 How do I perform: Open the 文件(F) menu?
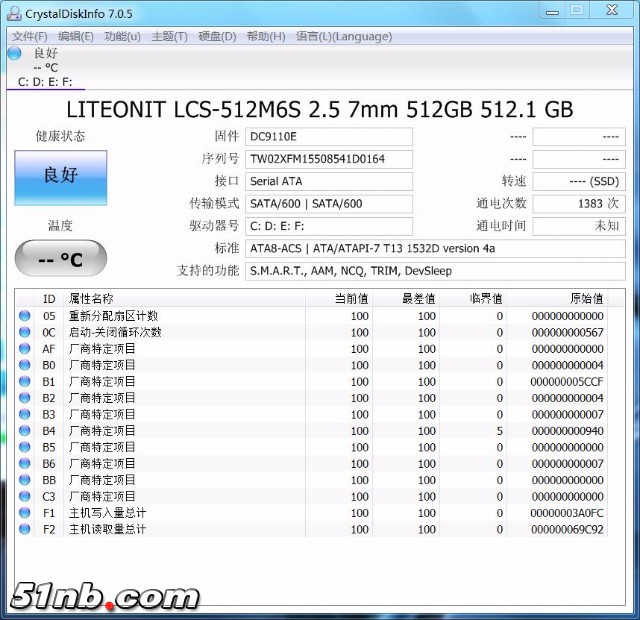[x=29, y=37]
